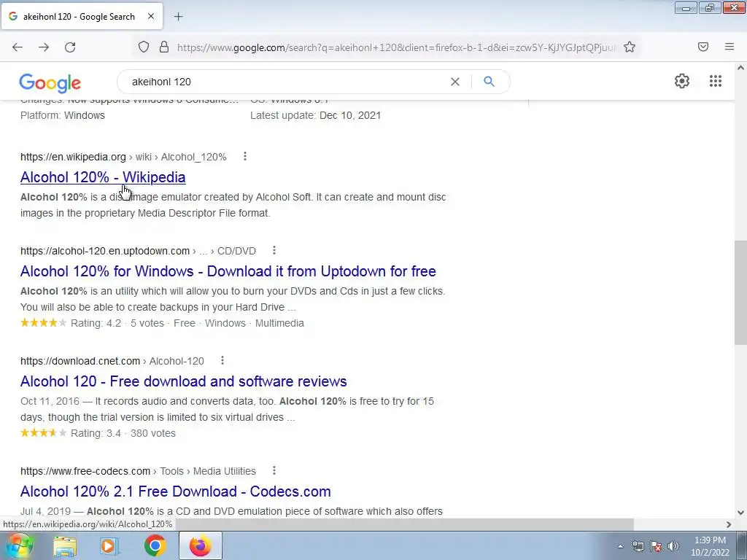Open the Google apps grid
Viewport: 747px width, 560px height.
715,81
